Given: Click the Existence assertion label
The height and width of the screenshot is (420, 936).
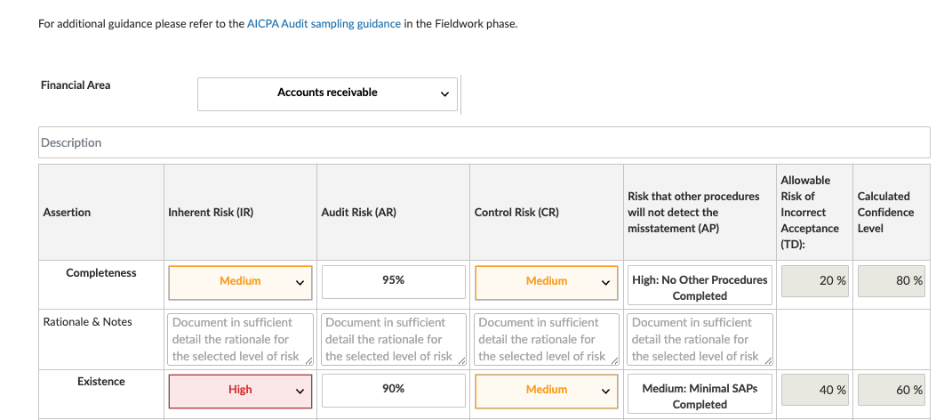Looking at the screenshot, I should pyautogui.click(x=101, y=381).
